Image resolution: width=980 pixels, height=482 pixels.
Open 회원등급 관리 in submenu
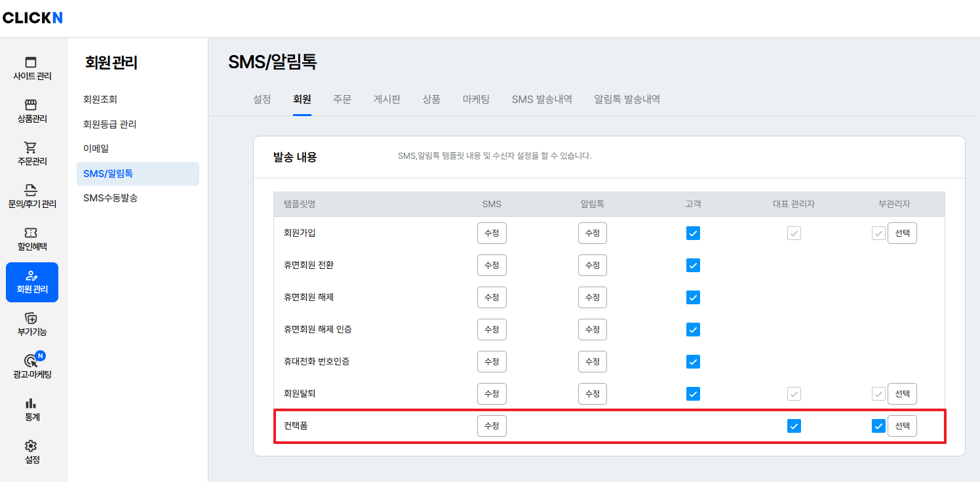tap(109, 125)
